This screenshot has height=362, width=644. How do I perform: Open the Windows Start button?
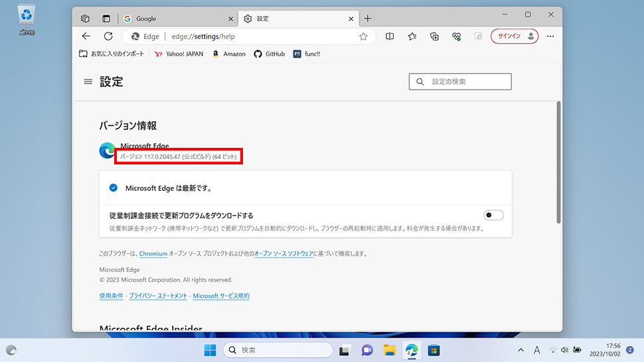pyautogui.click(x=210, y=350)
